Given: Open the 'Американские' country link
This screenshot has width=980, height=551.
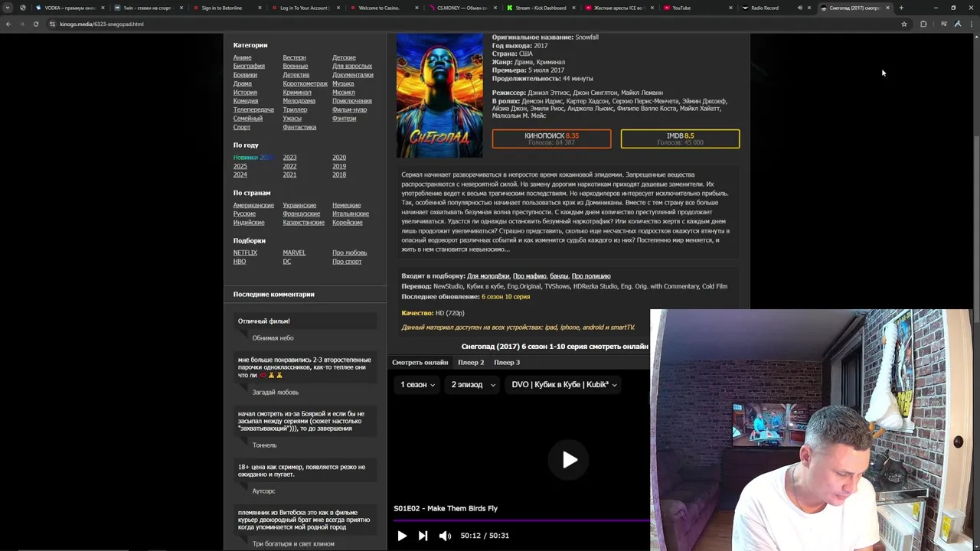Looking at the screenshot, I should [253, 205].
